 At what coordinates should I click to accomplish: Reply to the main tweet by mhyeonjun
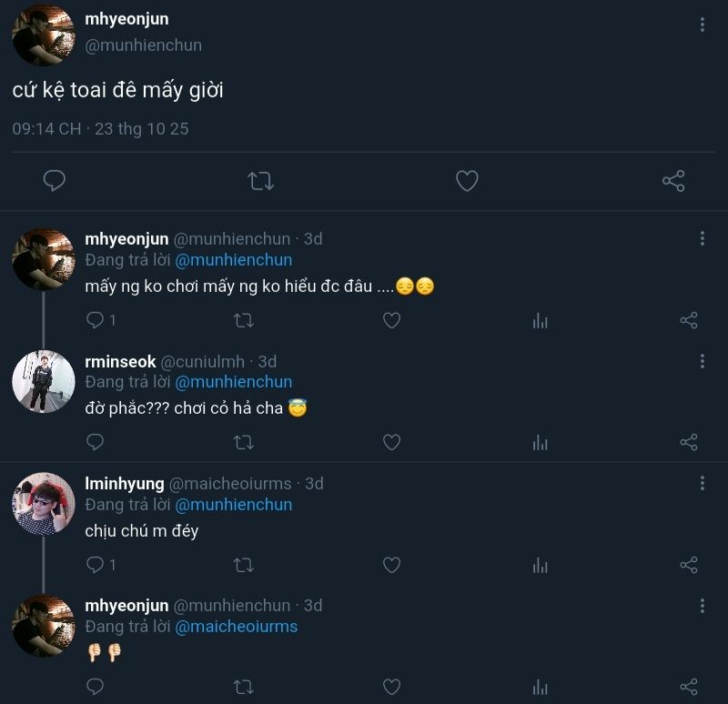[x=55, y=181]
